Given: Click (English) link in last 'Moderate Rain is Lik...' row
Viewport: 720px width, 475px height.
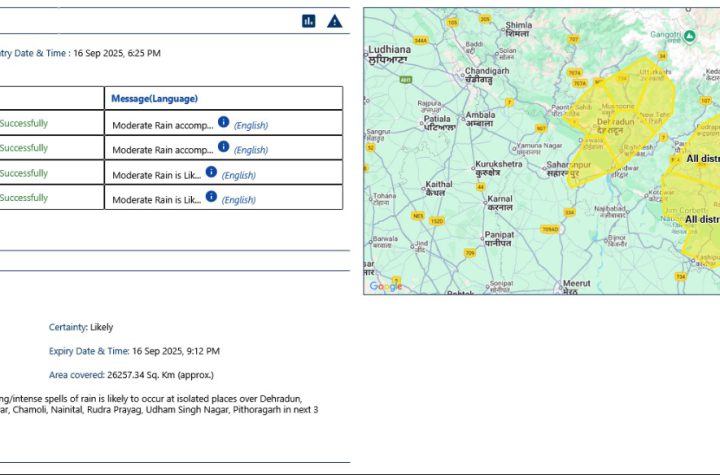Looking at the screenshot, I should pos(239,200).
